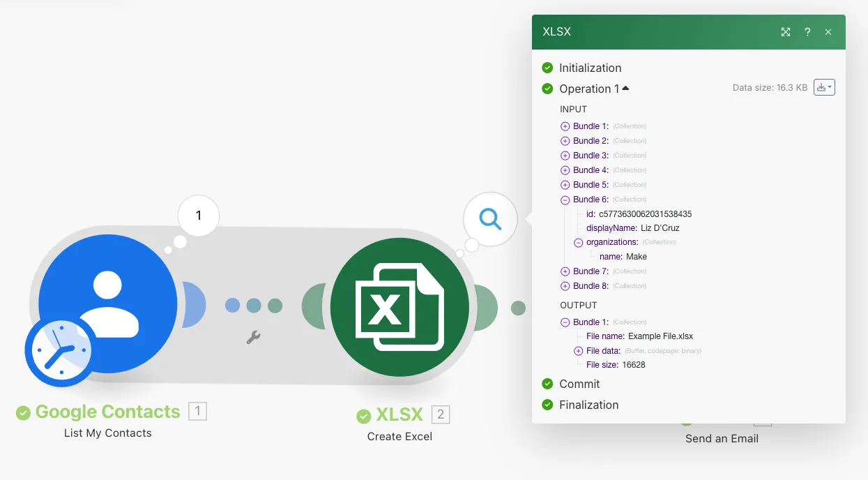Select the id value c5773630062031538435
Screen dimensions: 868x480
pos(646,214)
